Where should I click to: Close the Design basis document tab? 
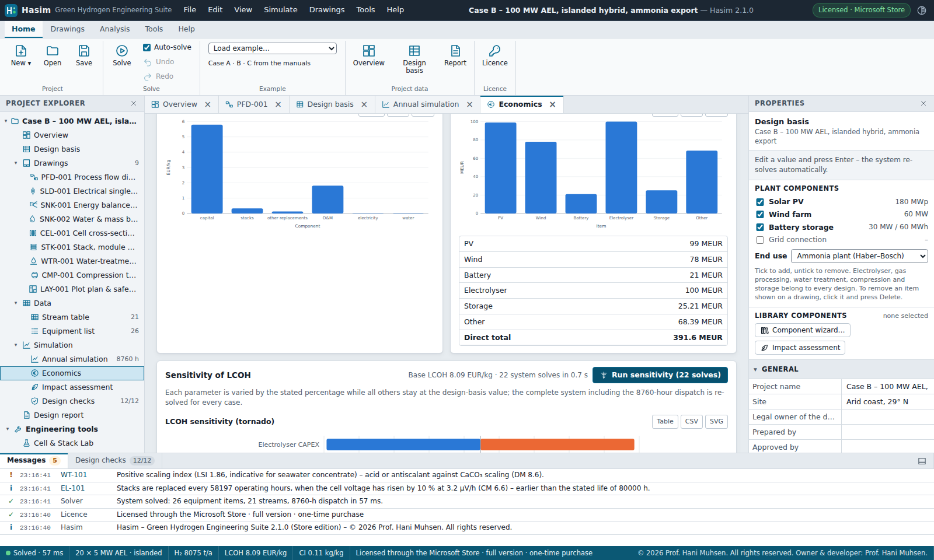[364, 104]
